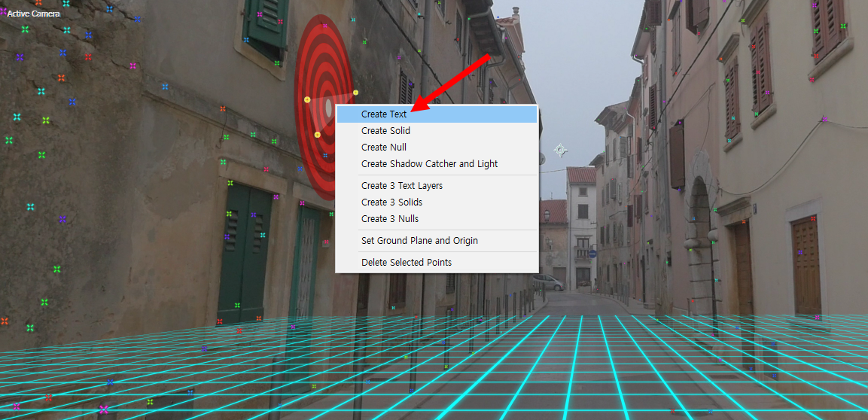Image resolution: width=868 pixels, height=420 pixels.
Task: Pick Create Null option
Action: tap(437, 148)
